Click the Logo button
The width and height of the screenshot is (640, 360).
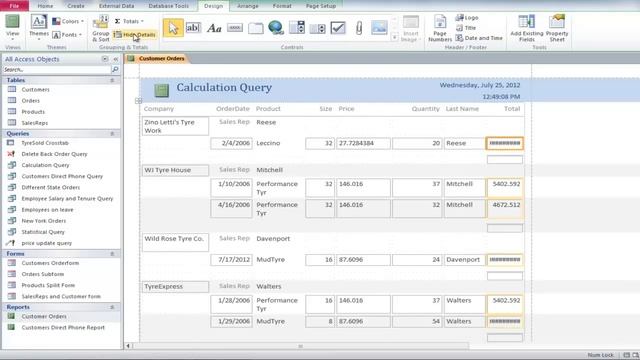[x=467, y=18]
